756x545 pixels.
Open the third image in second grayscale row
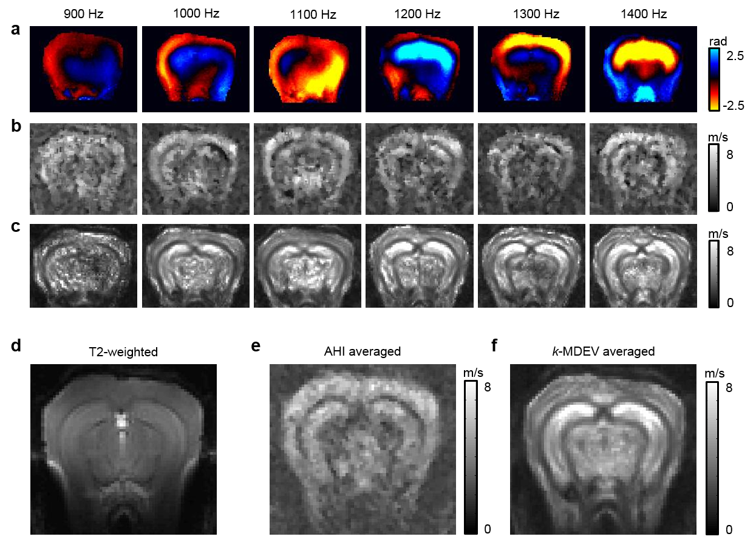pyautogui.click(x=307, y=169)
